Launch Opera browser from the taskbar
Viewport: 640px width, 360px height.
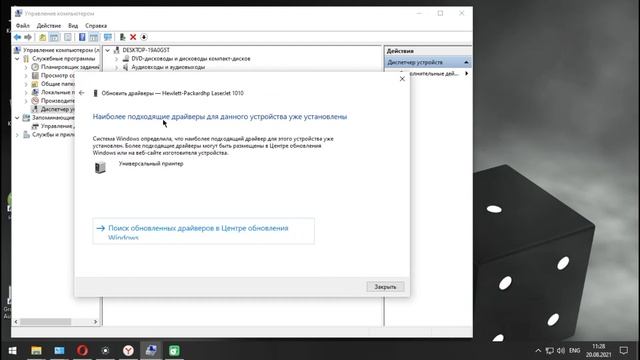click(x=82, y=351)
